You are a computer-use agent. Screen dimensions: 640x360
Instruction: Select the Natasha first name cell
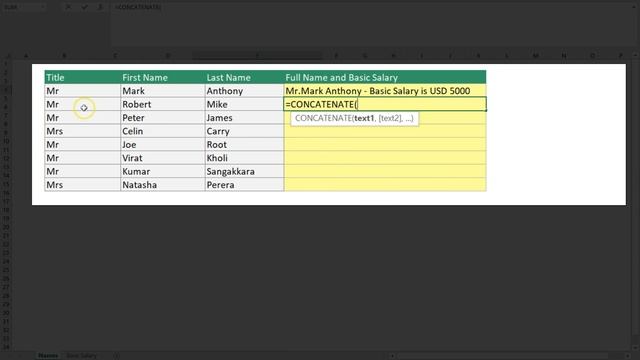tap(162, 185)
